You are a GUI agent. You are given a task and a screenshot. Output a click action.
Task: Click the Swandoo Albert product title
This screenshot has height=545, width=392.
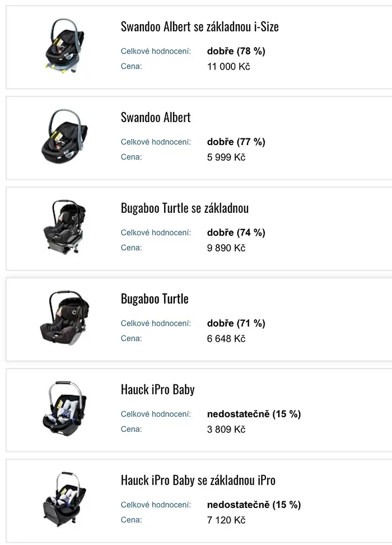155,118
